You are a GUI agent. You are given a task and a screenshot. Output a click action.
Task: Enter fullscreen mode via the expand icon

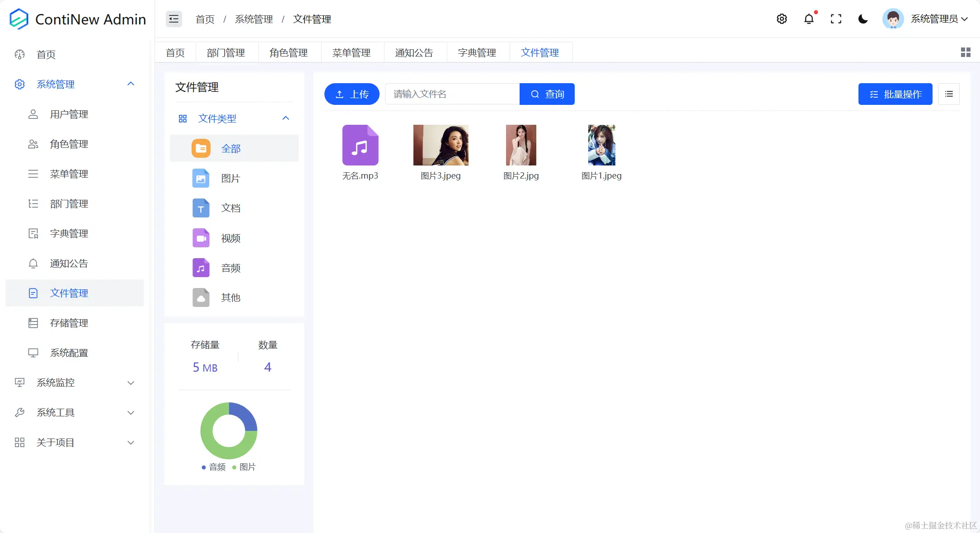coord(836,19)
